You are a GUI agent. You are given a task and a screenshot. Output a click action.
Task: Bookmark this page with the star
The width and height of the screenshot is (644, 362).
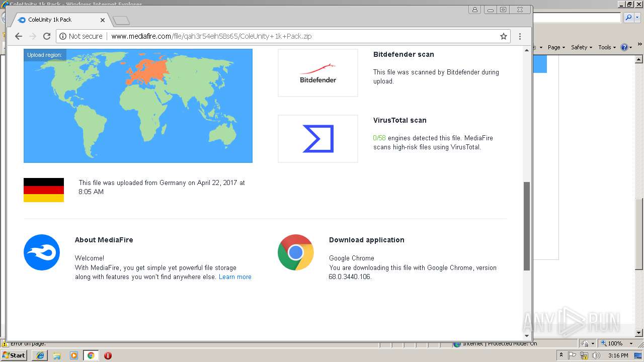(x=503, y=36)
